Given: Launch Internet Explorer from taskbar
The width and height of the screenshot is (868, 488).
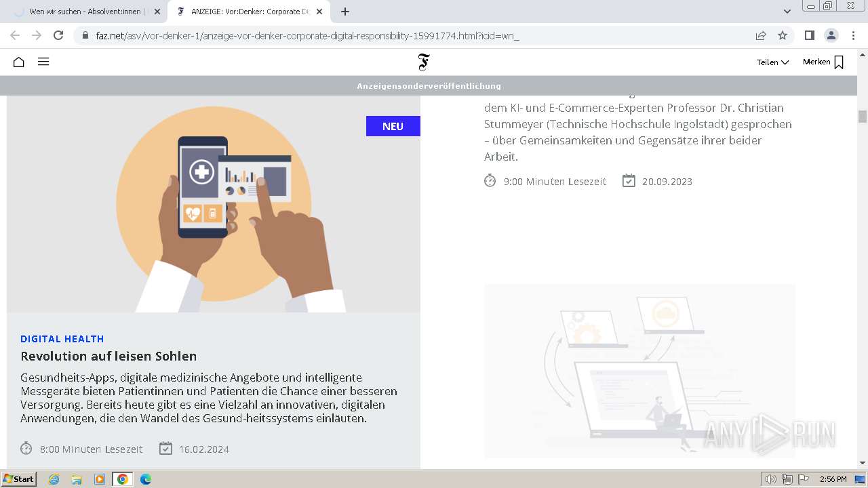Looking at the screenshot, I should [x=54, y=479].
